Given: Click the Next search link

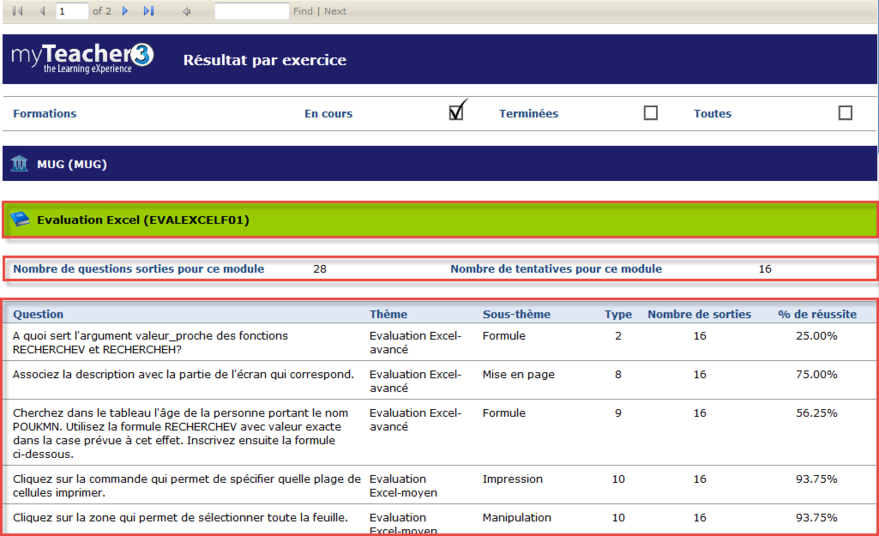Looking at the screenshot, I should pos(335,11).
